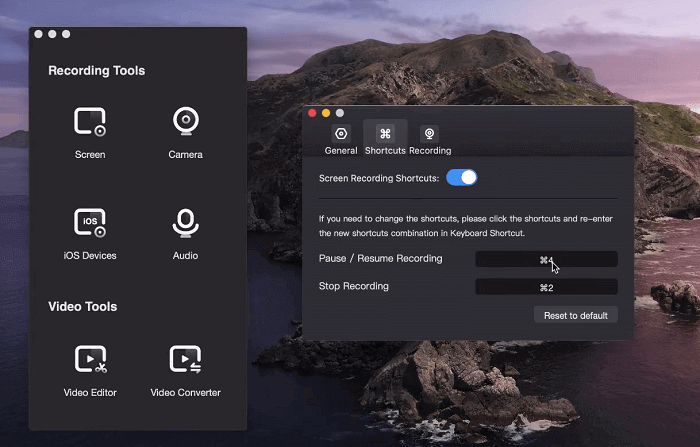Open the Video Converter tool

click(185, 371)
